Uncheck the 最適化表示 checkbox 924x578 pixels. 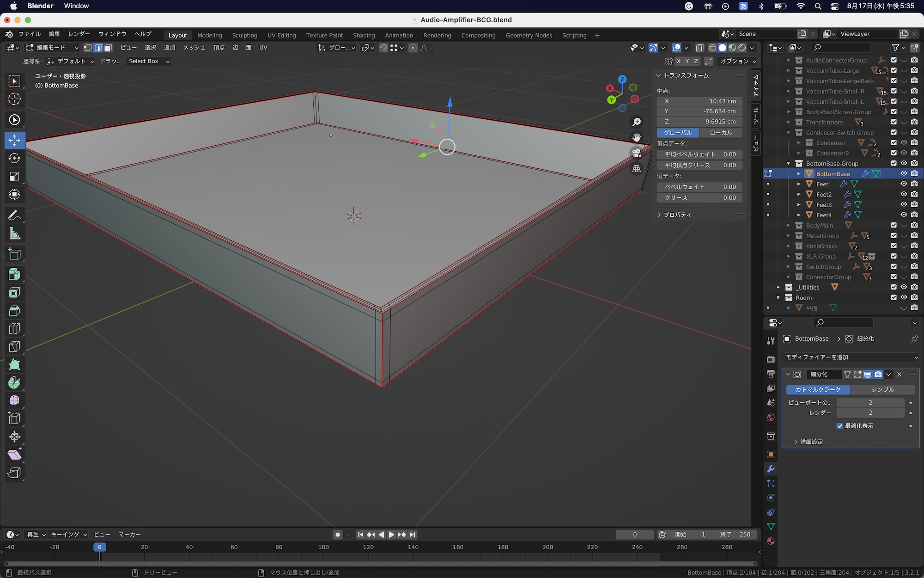pyautogui.click(x=839, y=426)
